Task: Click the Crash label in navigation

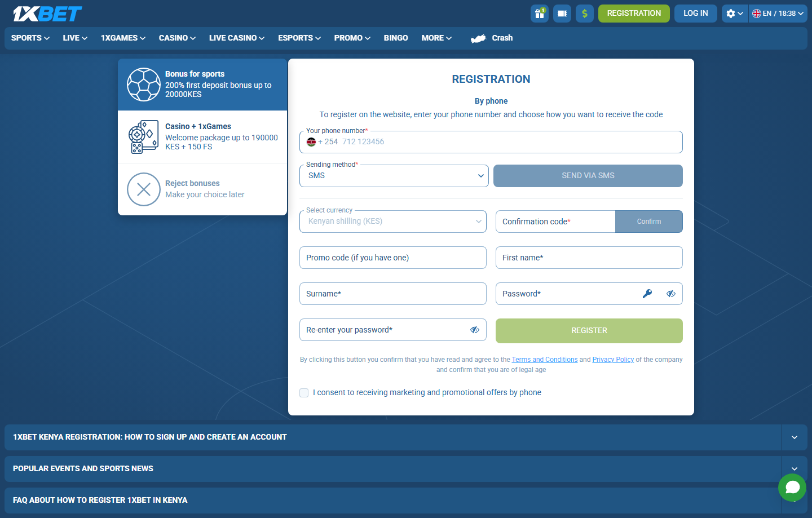Action: coord(502,38)
